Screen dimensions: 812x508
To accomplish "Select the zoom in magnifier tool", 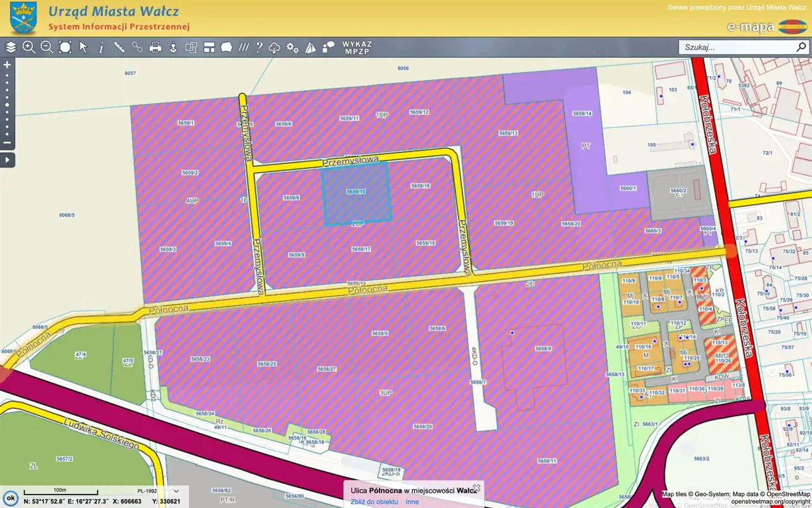I will [x=29, y=47].
